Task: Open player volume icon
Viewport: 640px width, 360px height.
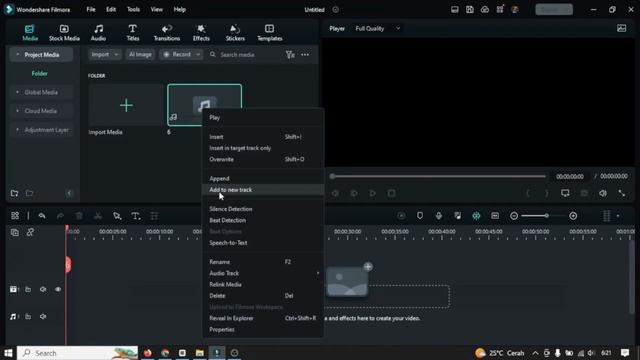Action: coord(602,193)
